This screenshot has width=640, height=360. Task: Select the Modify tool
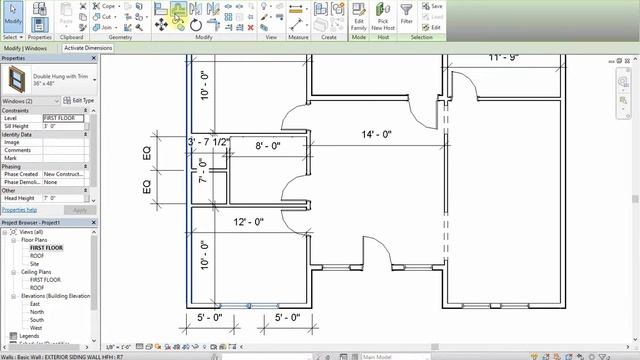coord(13,17)
